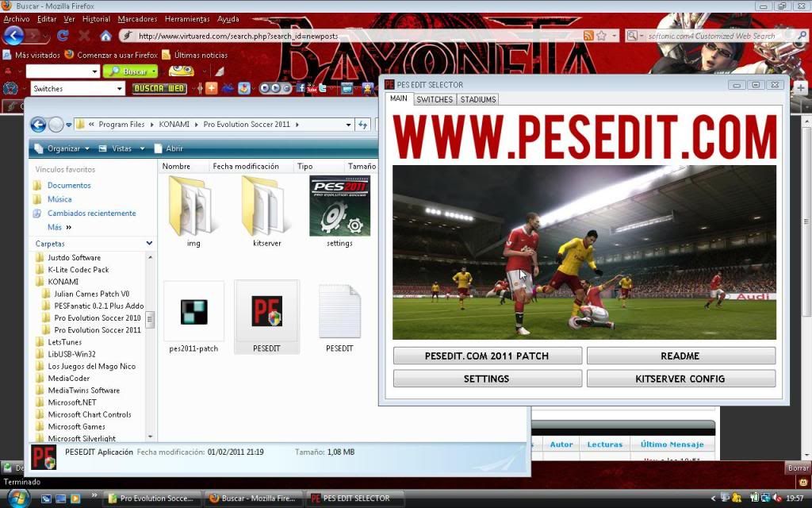
Task: Click the Windows Start orb
Action: (17, 498)
